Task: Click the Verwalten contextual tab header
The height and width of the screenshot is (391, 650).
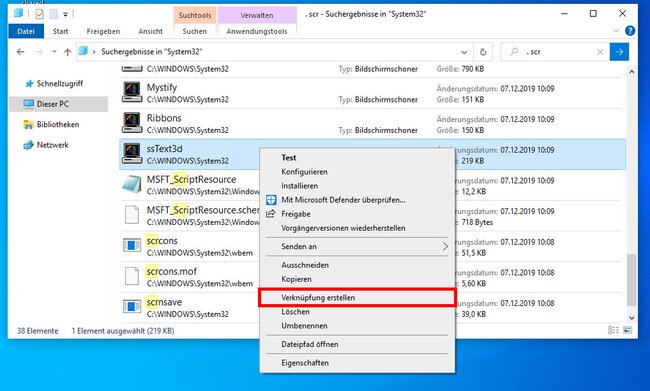Action: pyautogui.click(x=257, y=15)
